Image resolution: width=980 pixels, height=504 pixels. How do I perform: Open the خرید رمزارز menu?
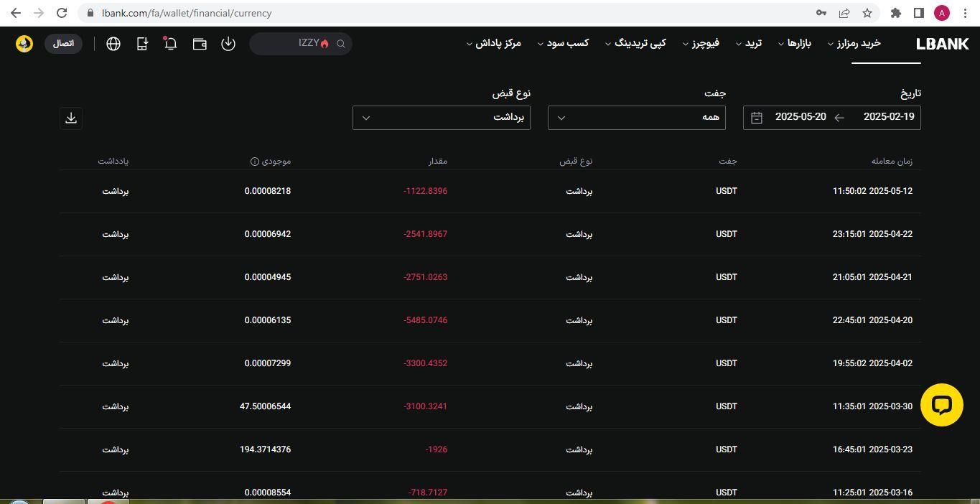[854, 44]
